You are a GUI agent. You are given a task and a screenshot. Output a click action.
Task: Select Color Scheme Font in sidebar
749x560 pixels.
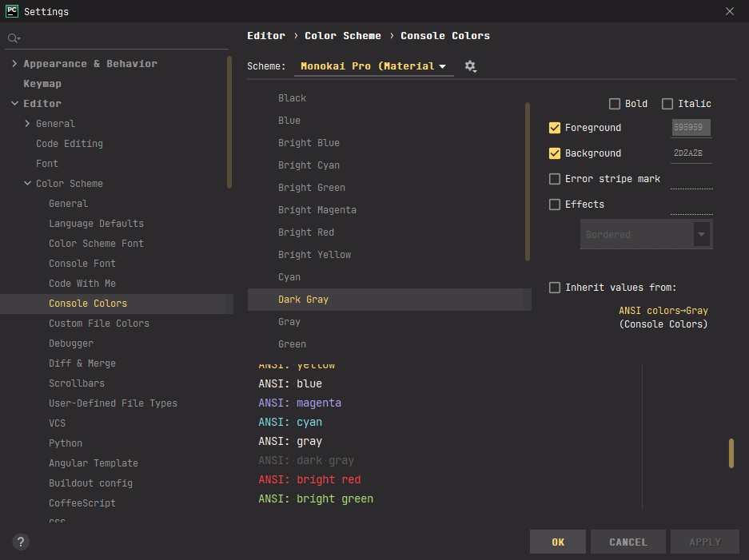tap(96, 244)
